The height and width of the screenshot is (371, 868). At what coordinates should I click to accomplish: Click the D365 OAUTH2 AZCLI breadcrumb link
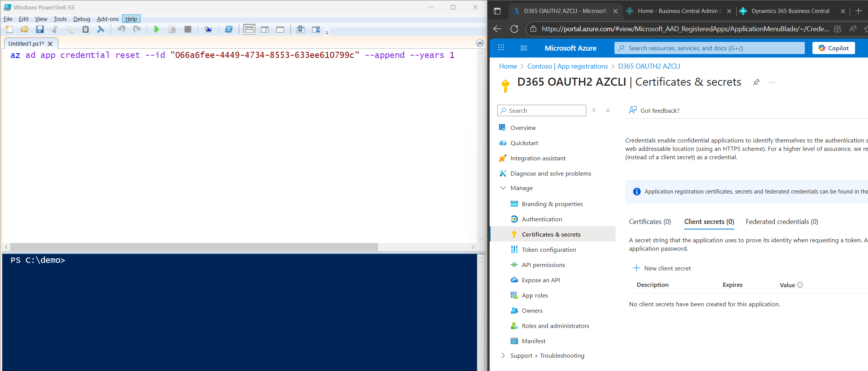tap(649, 66)
